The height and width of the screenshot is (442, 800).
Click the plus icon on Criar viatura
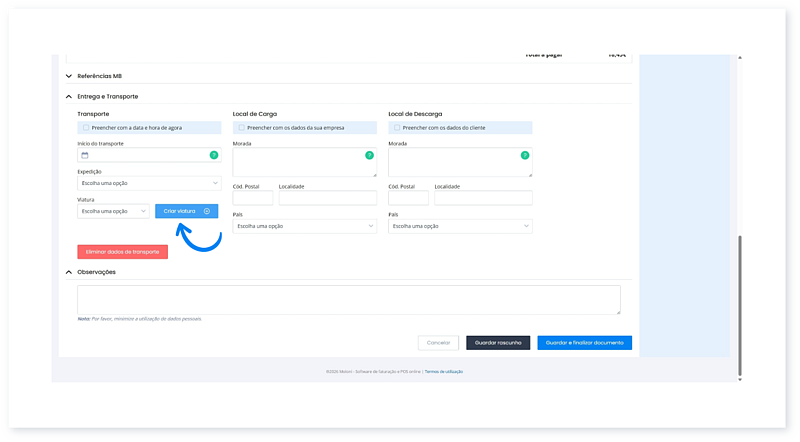click(x=207, y=211)
